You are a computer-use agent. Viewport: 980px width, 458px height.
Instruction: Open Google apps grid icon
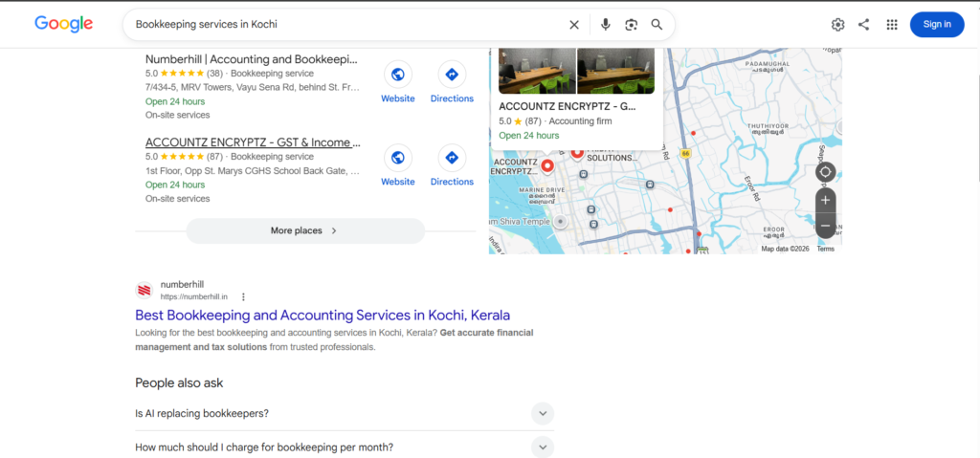click(892, 24)
